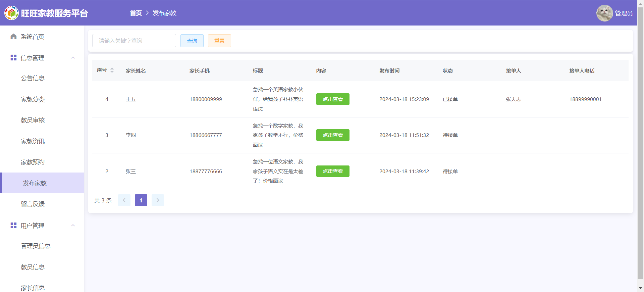Click the parent name 王五

pyautogui.click(x=131, y=99)
